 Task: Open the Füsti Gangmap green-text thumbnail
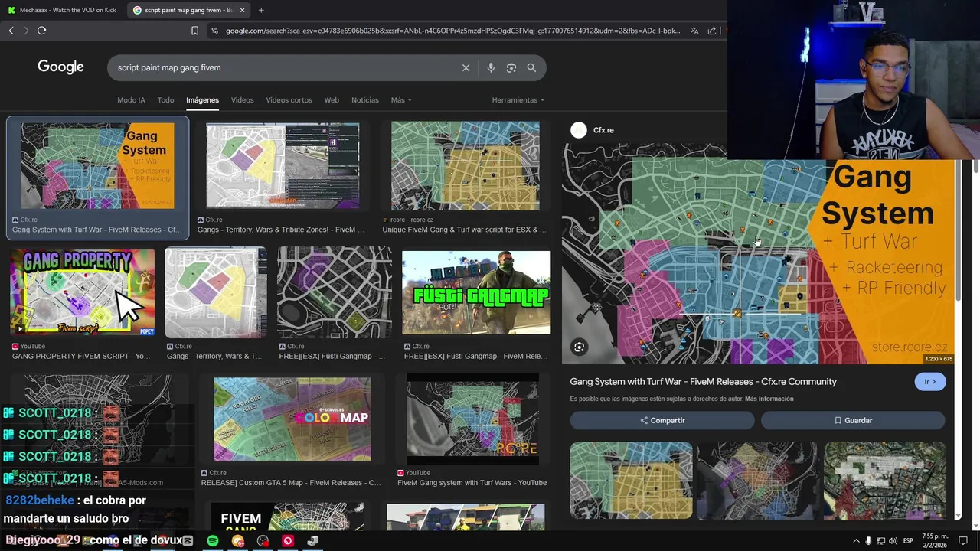(x=476, y=292)
